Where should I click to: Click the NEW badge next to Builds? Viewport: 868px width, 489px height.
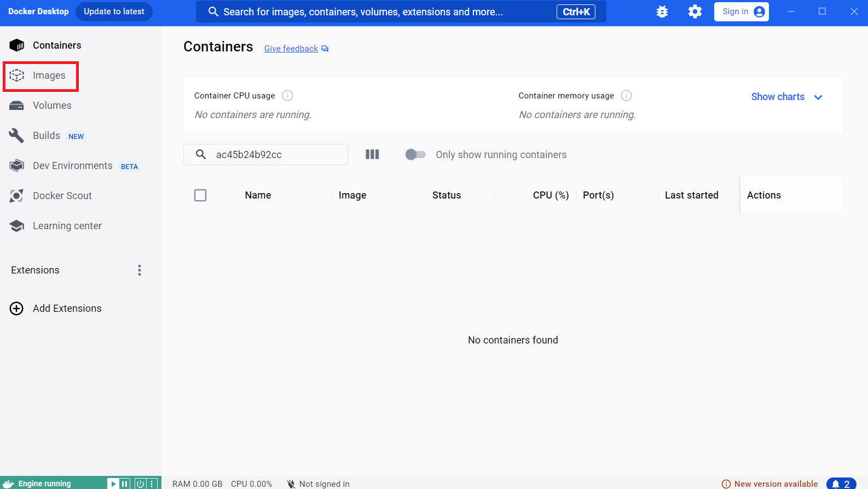[x=76, y=137]
